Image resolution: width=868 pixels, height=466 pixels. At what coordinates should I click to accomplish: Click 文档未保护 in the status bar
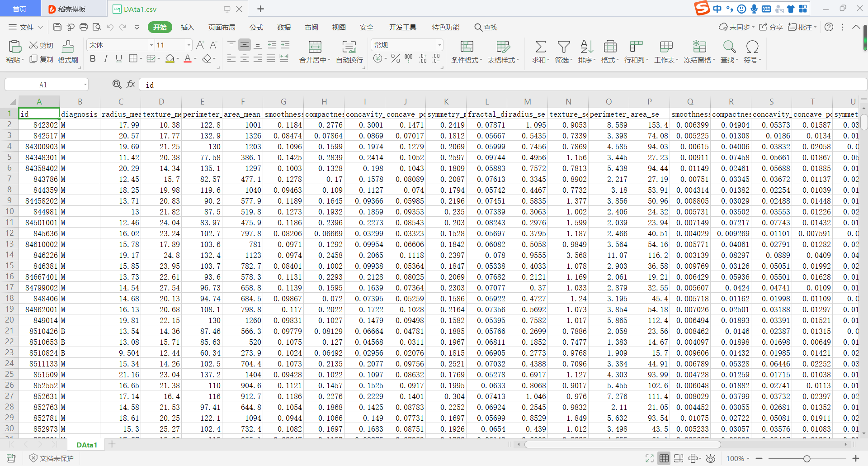pyautogui.click(x=52, y=458)
